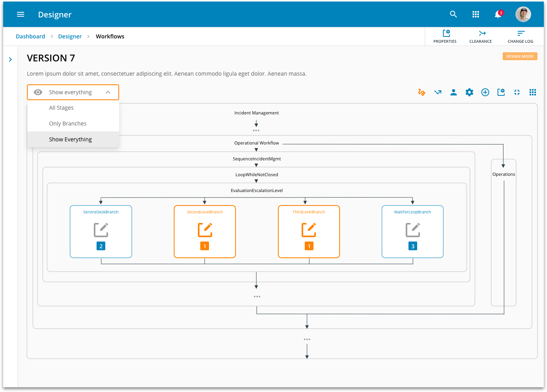
Task: Click the user avatar picture
Action: (x=523, y=14)
